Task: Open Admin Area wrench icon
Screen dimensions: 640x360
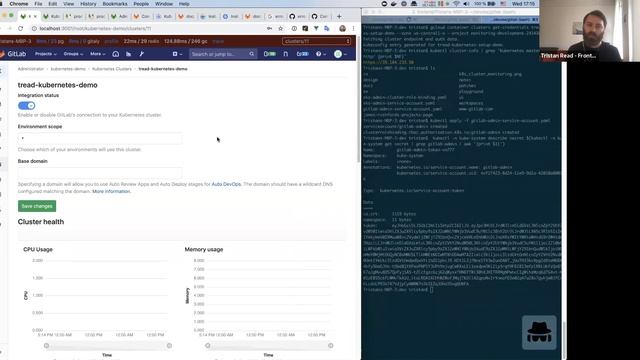Action: point(142,54)
